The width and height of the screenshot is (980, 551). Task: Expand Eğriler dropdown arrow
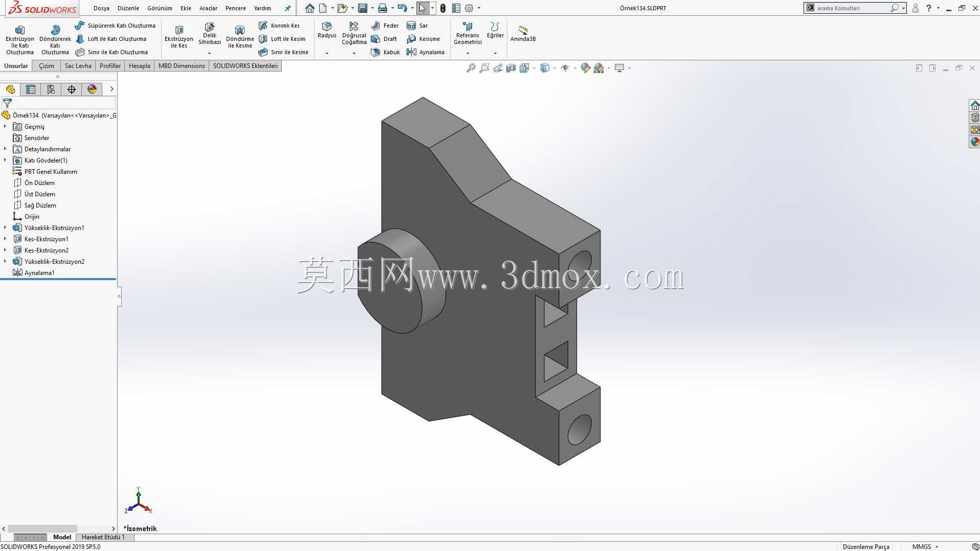click(495, 53)
